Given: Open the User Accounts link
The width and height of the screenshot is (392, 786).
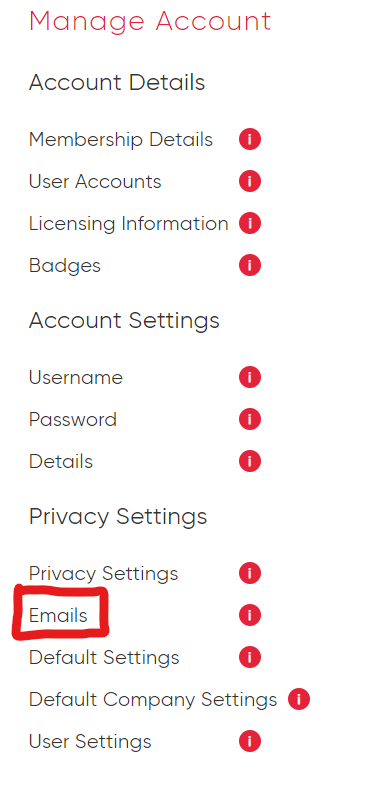Looking at the screenshot, I should 95,181.
